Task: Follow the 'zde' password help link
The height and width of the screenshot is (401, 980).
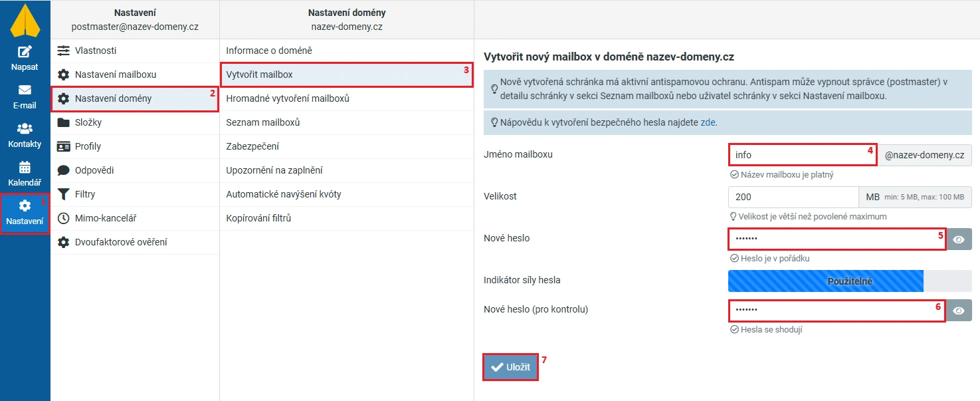Action: (x=708, y=122)
